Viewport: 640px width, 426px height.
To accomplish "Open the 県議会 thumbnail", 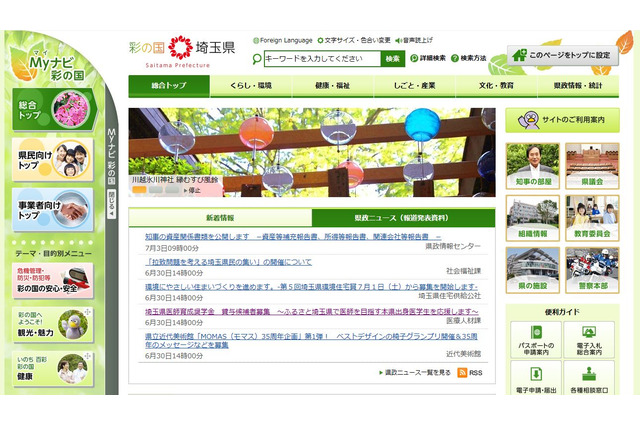I will 592,166.
